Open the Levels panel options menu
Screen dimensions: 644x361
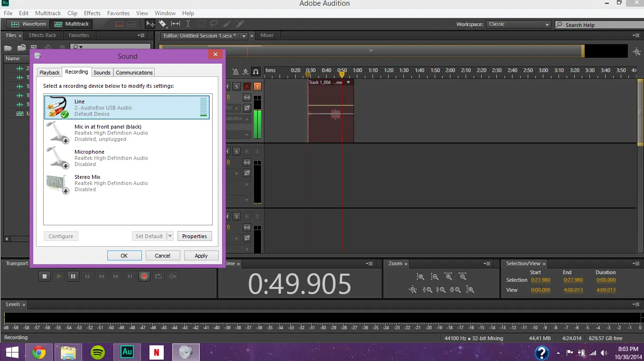point(636,304)
